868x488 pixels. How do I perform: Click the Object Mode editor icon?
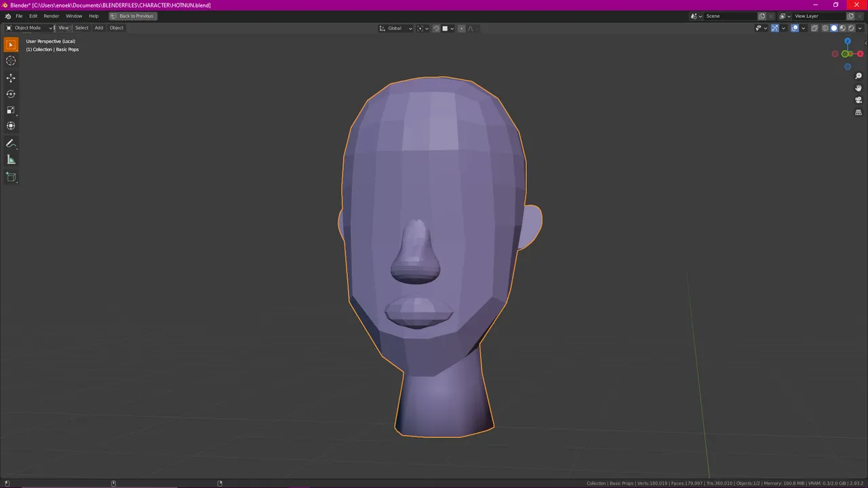[9, 28]
